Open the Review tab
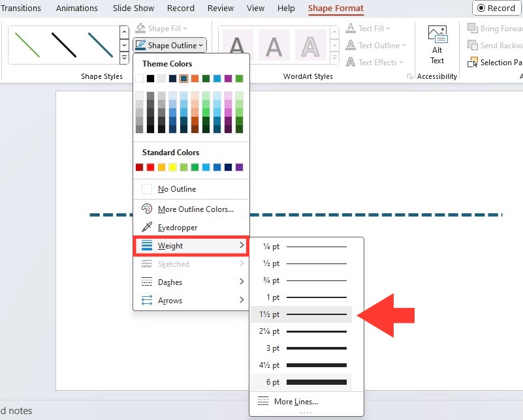The height and width of the screenshot is (420, 523). click(x=221, y=8)
